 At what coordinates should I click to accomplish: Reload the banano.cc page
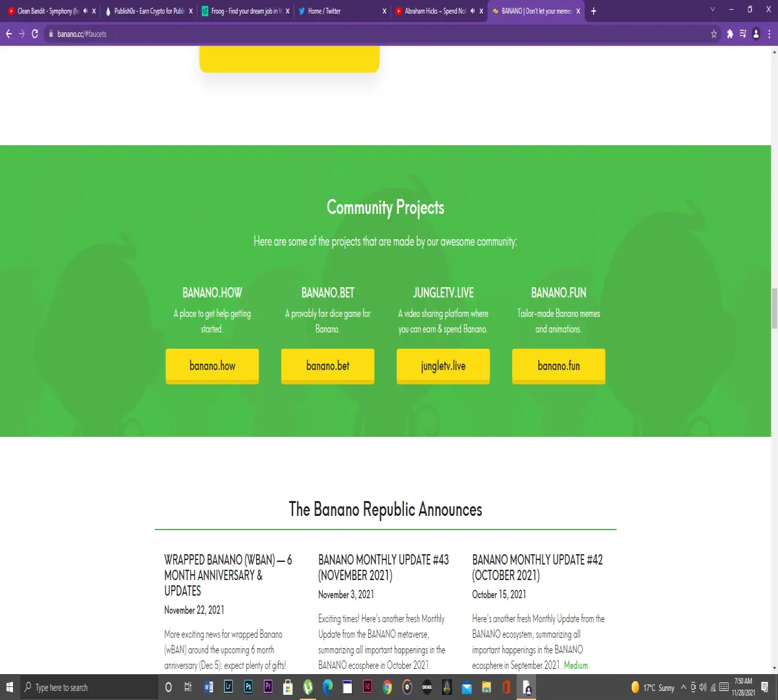click(x=35, y=34)
